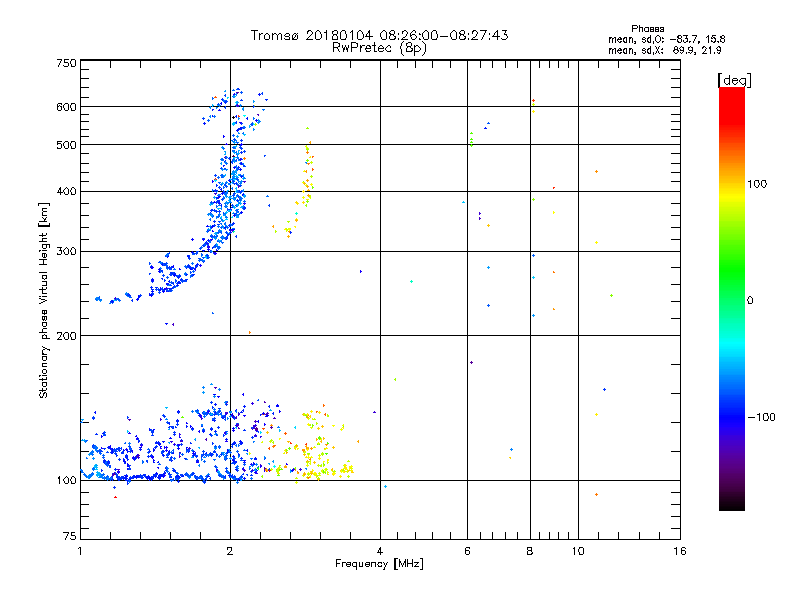Click the colorbar label '100'

(757, 184)
